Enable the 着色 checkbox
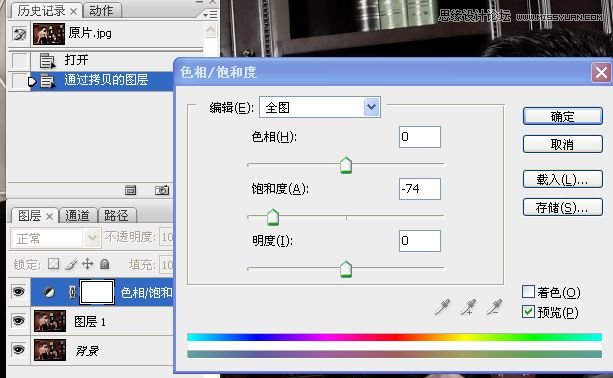The width and height of the screenshot is (613, 378). pos(529,292)
